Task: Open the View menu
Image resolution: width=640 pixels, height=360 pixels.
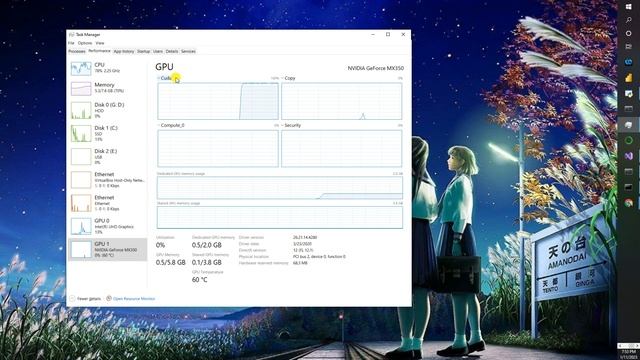Action: tap(100, 43)
